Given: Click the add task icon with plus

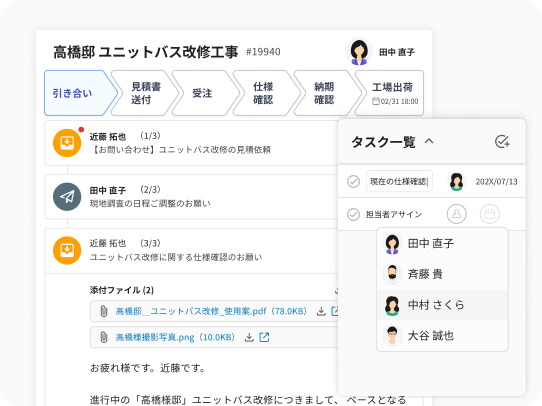Looking at the screenshot, I should point(502,141).
